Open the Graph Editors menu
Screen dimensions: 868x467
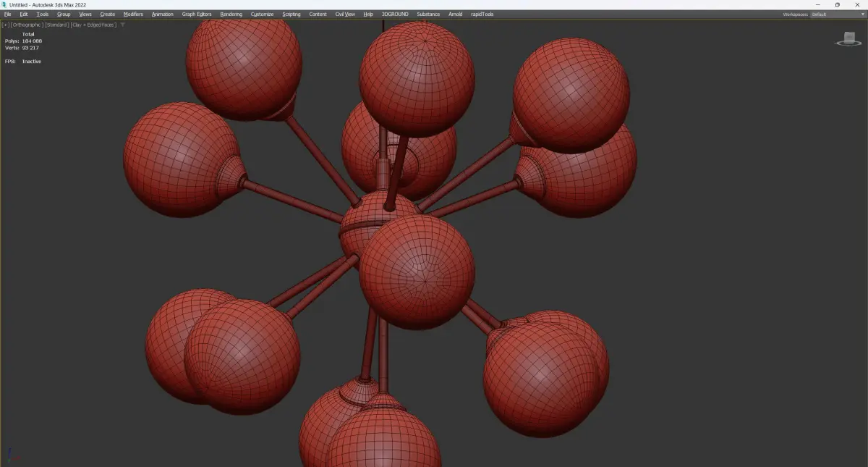(x=197, y=14)
